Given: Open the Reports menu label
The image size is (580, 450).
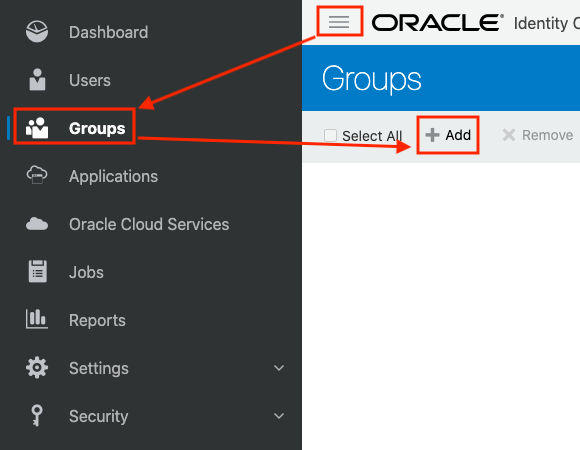Looking at the screenshot, I should pos(97,320).
